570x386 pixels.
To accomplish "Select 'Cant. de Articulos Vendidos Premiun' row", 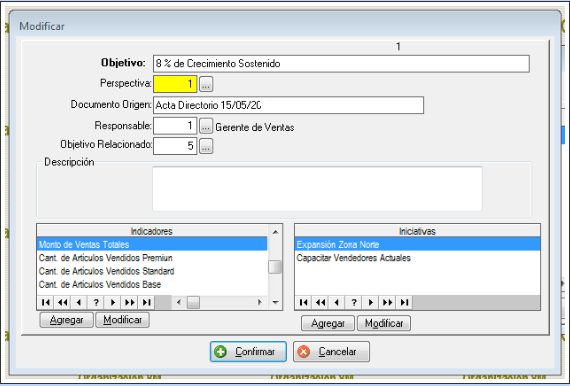I will click(x=152, y=258).
